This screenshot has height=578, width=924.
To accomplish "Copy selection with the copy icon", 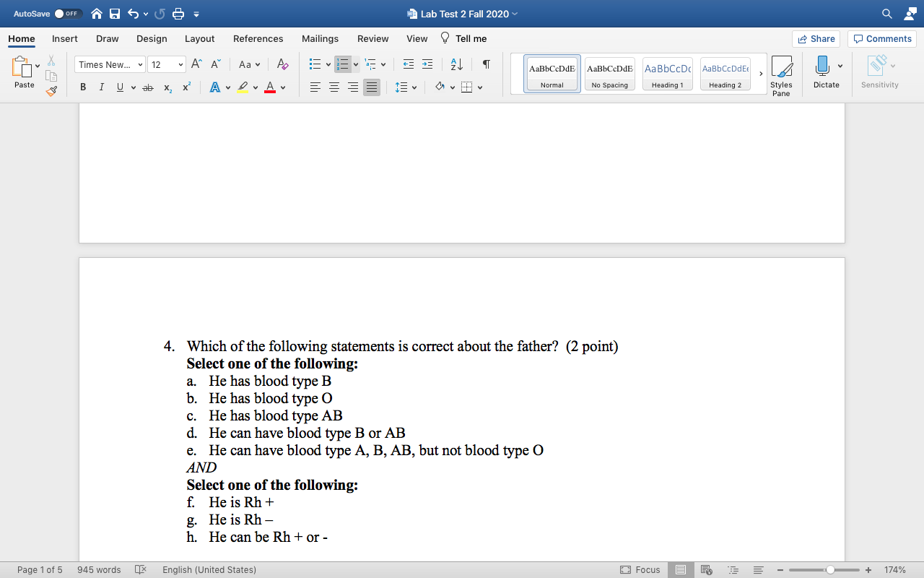I will [51, 76].
